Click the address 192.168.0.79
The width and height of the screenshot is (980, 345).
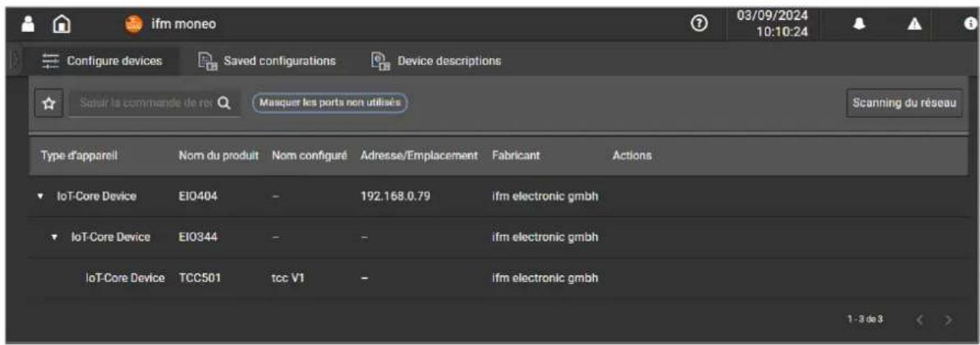pyautogui.click(x=395, y=197)
